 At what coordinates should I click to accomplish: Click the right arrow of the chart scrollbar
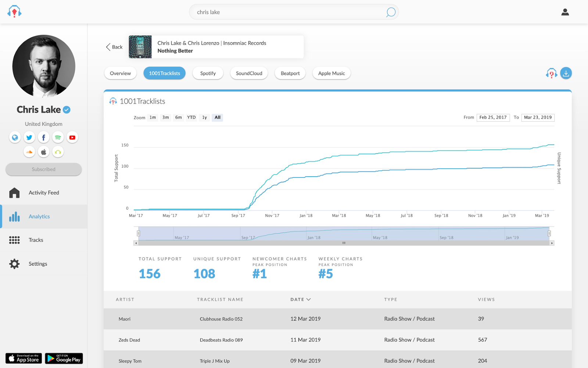(x=552, y=243)
